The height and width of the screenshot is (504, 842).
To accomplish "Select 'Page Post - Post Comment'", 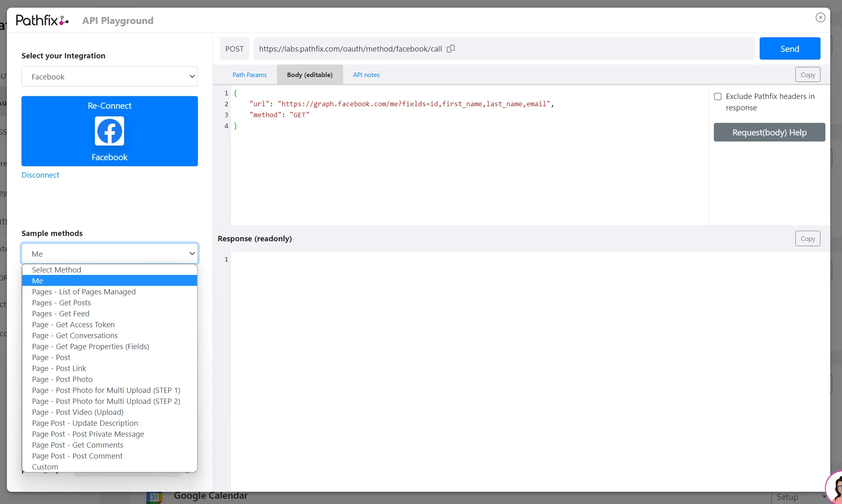I will (x=110, y=456).
